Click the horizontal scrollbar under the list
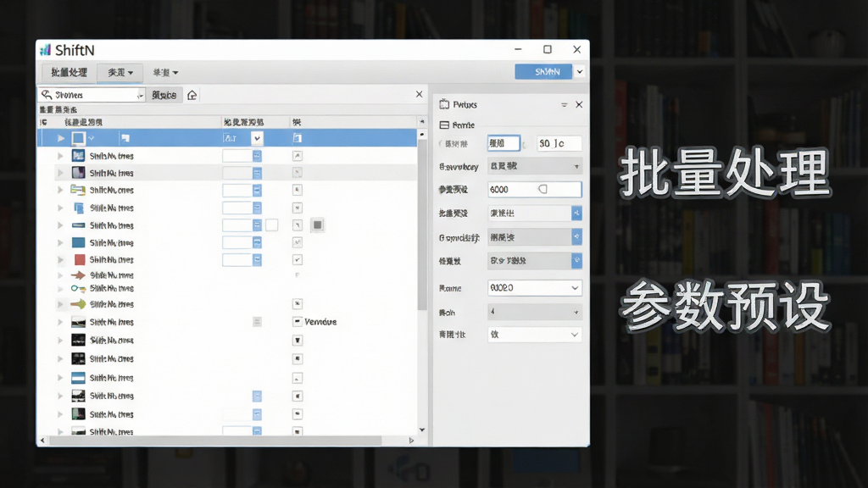868x488 pixels. 215,441
